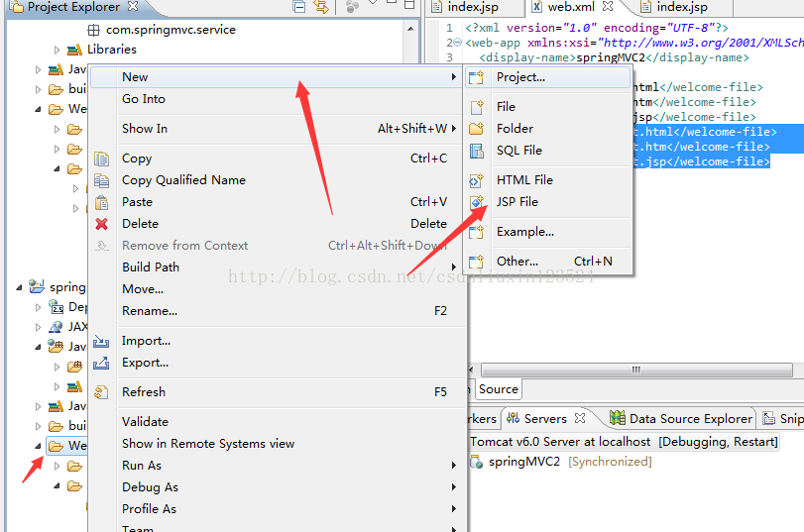Open the Source tab of the editor
The height and width of the screenshot is (532, 804).
(x=499, y=389)
